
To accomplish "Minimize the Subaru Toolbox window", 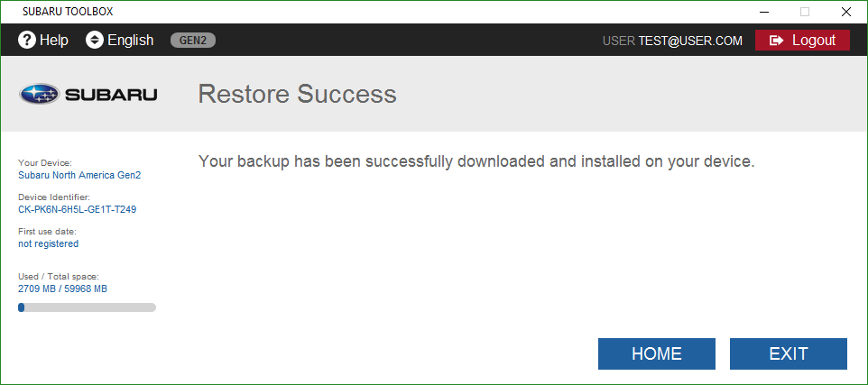I will pos(763,12).
